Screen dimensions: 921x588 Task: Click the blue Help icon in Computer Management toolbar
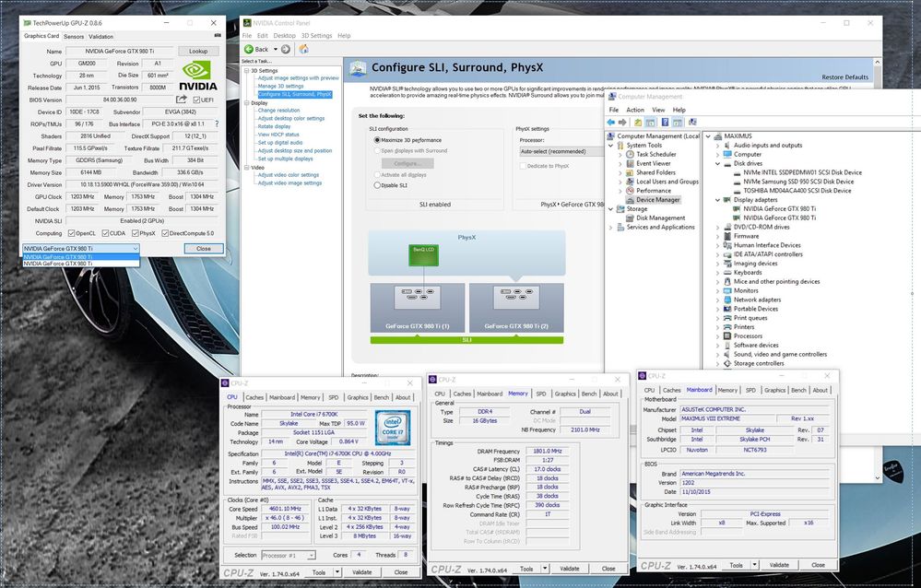point(665,123)
